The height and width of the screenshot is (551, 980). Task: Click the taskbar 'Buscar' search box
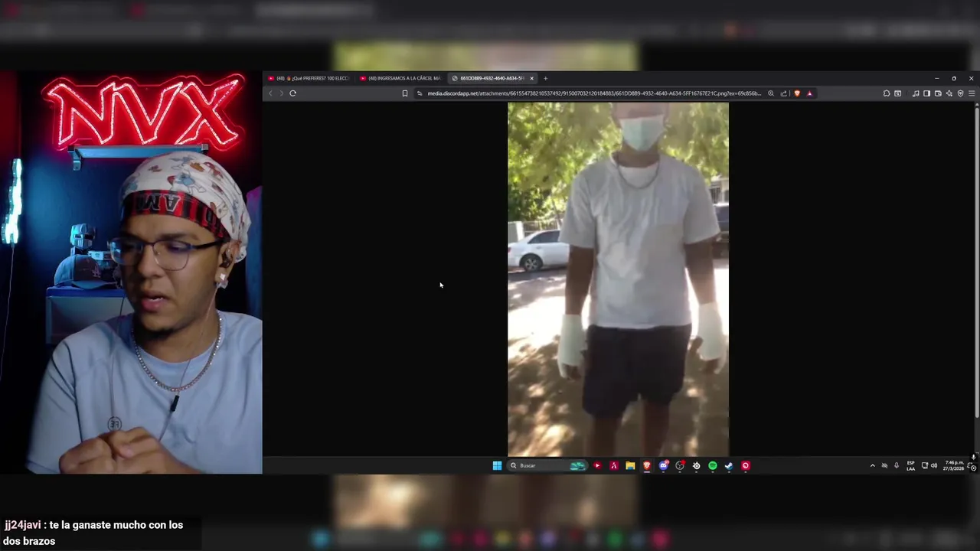coord(547,465)
